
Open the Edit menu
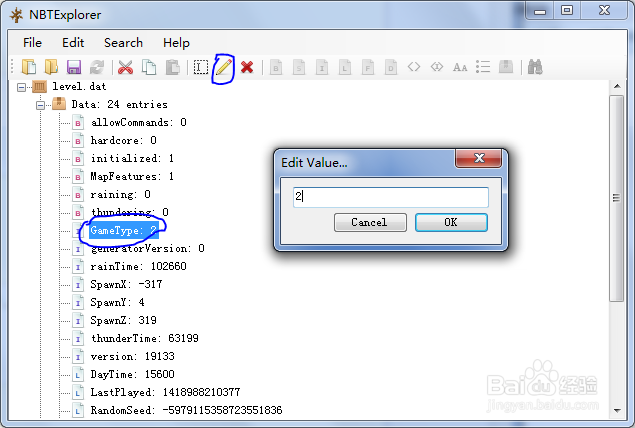[73, 43]
